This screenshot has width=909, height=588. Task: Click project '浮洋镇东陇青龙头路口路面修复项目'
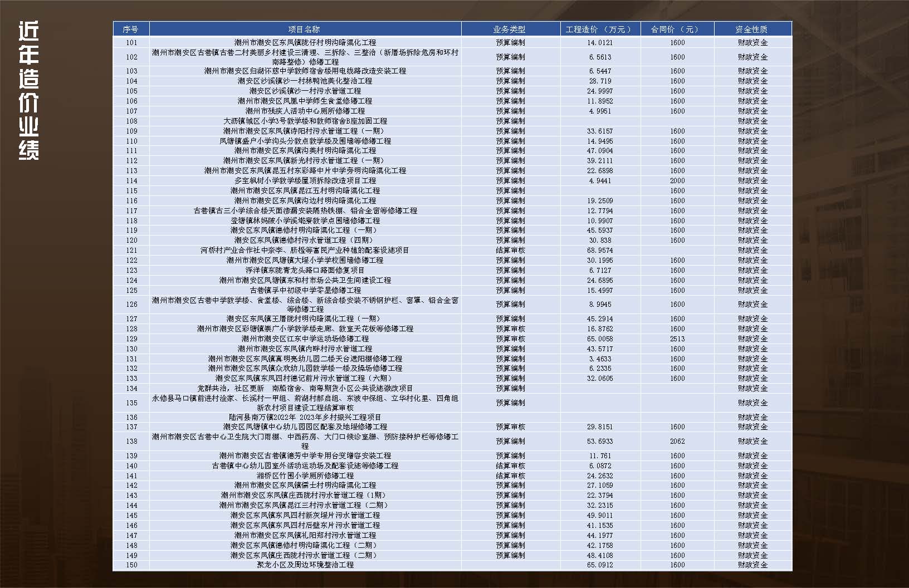click(x=305, y=270)
